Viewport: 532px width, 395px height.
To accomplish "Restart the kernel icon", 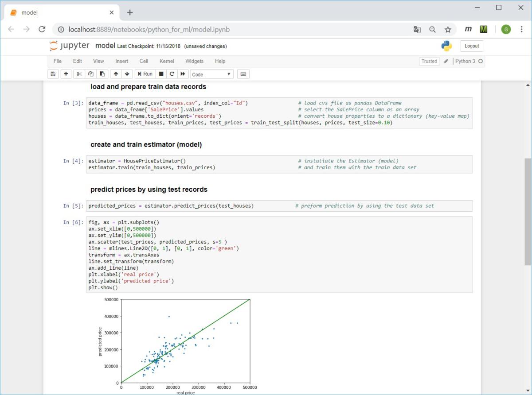I will 172,74.
